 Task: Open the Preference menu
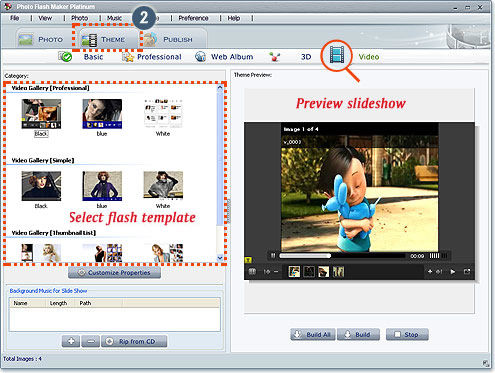click(193, 18)
